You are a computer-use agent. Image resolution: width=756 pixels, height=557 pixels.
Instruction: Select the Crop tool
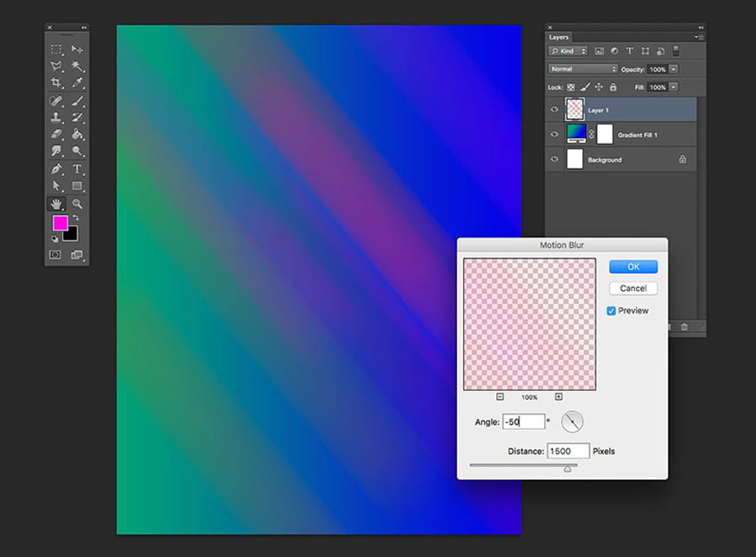[x=56, y=82]
